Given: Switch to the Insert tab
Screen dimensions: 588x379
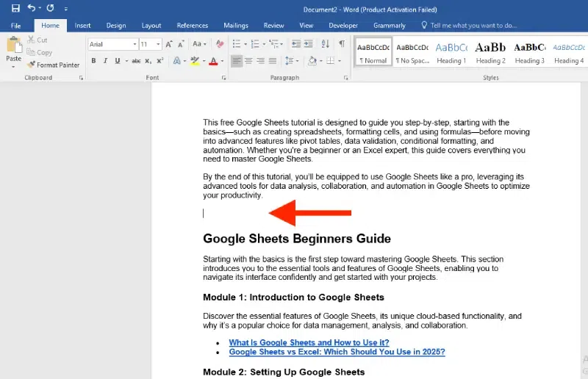Looking at the screenshot, I should 82,26.
